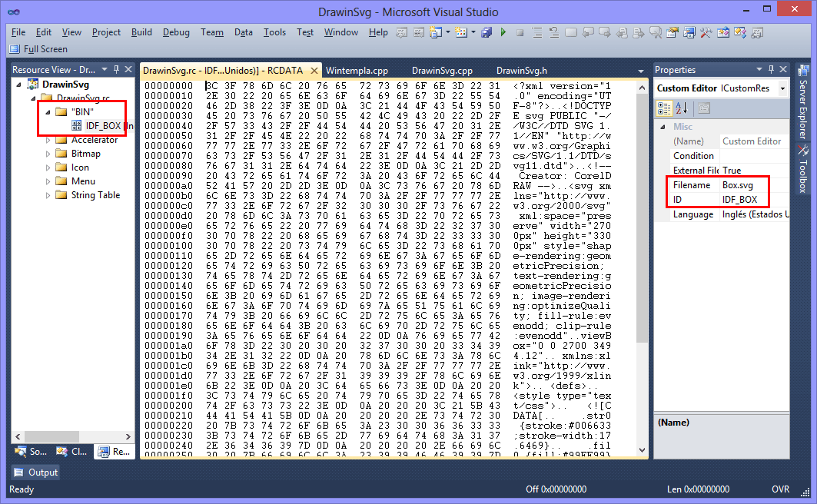Viewport: 817px width, 504px height.
Task: Switch to the DrawinSvg.h tab
Action: [x=522, y=70]
